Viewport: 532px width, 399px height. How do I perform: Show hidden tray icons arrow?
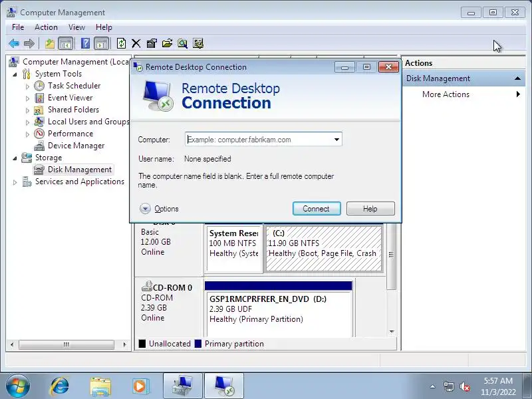tap(433, 386)
